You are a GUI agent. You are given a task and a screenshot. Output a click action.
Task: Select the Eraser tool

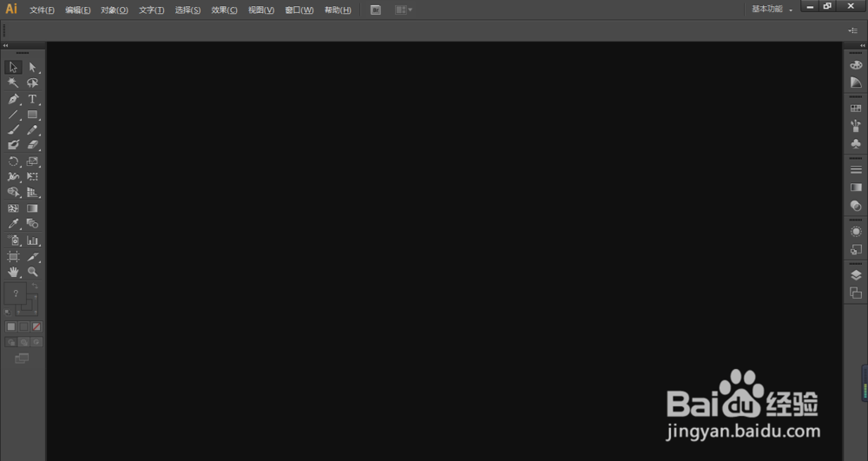tap(33, 145)
